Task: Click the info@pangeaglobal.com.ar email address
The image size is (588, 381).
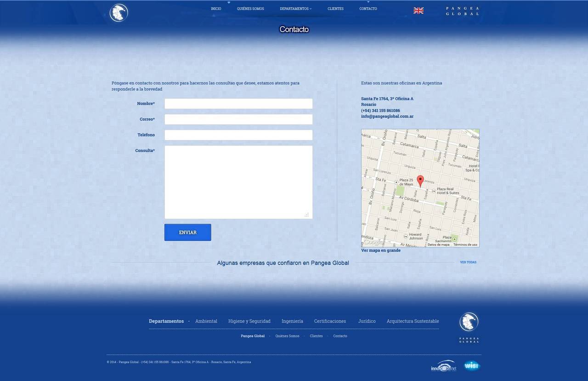Action: 387,116
